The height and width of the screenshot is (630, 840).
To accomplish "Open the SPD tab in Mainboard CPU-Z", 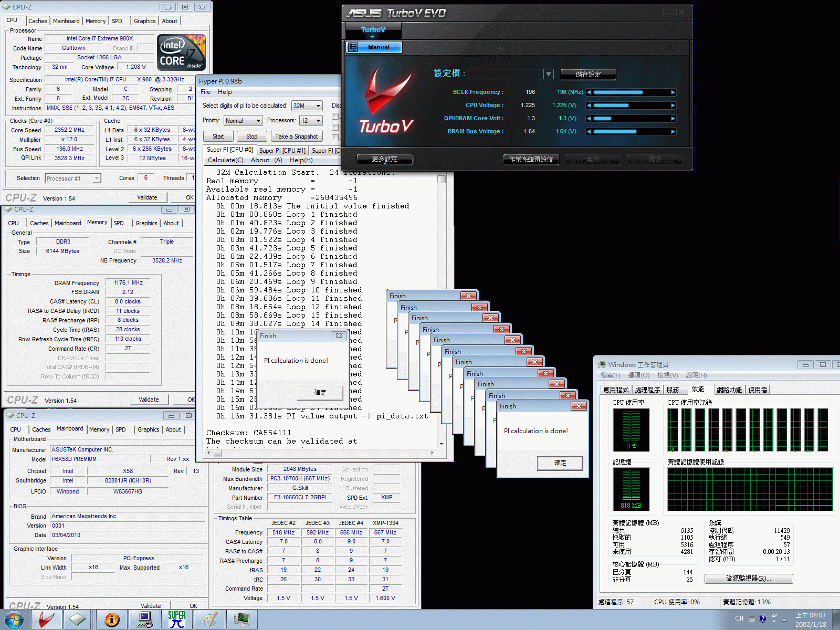I will [121, 429].
